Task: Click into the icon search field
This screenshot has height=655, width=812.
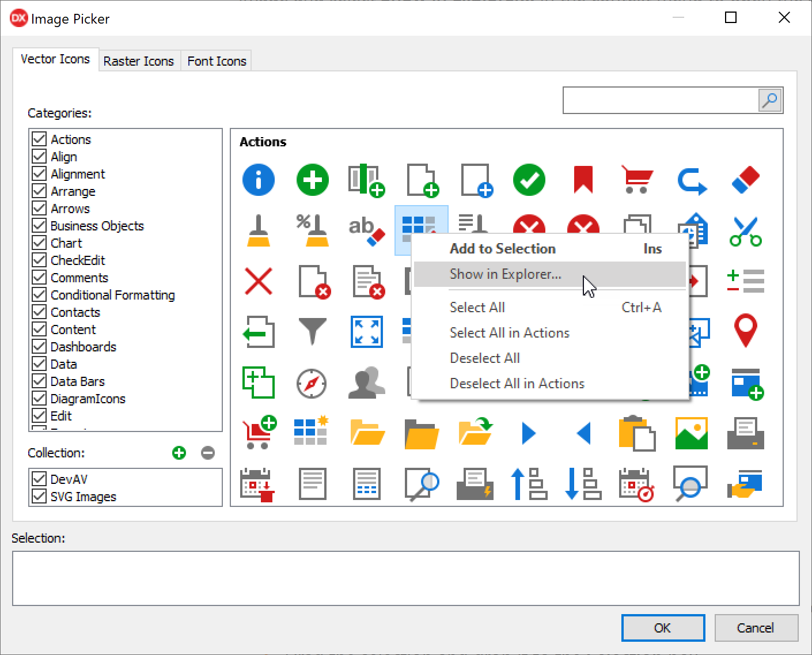Action: 660,101
